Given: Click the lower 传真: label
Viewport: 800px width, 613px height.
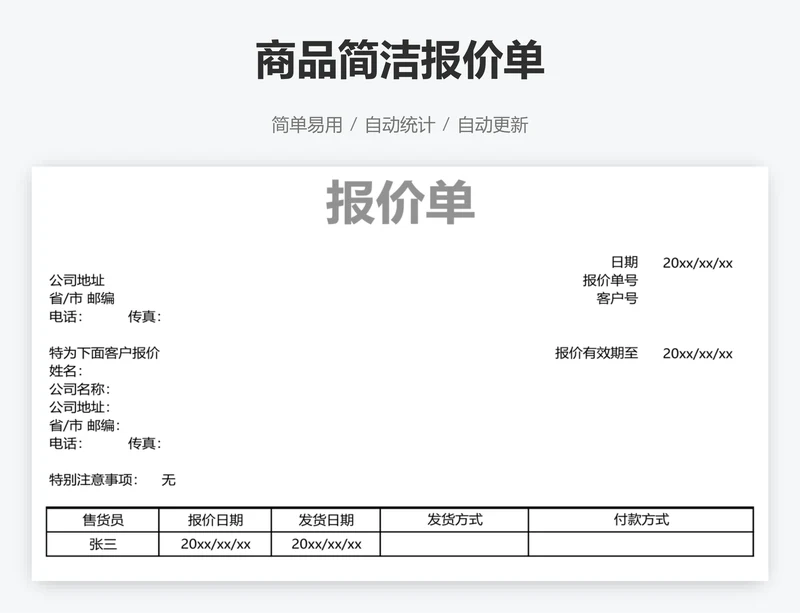Looking at the screenshot, I should (x=144, y=443).
